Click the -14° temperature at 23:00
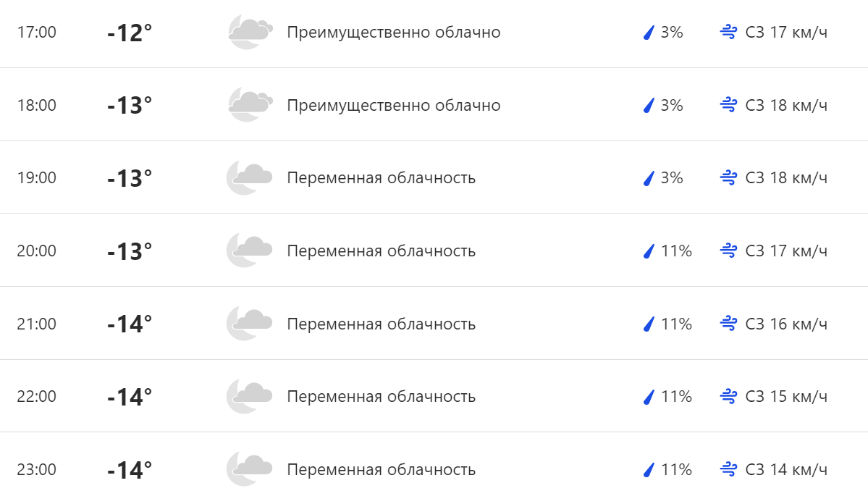868x504 pixels. click(130, 470)
